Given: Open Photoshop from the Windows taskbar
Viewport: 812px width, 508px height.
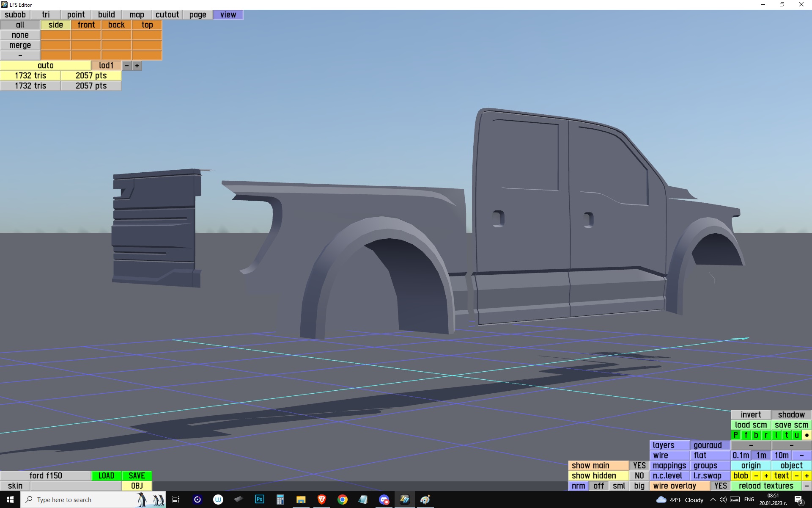Looking at the screenshot, I should click(259, 500).
